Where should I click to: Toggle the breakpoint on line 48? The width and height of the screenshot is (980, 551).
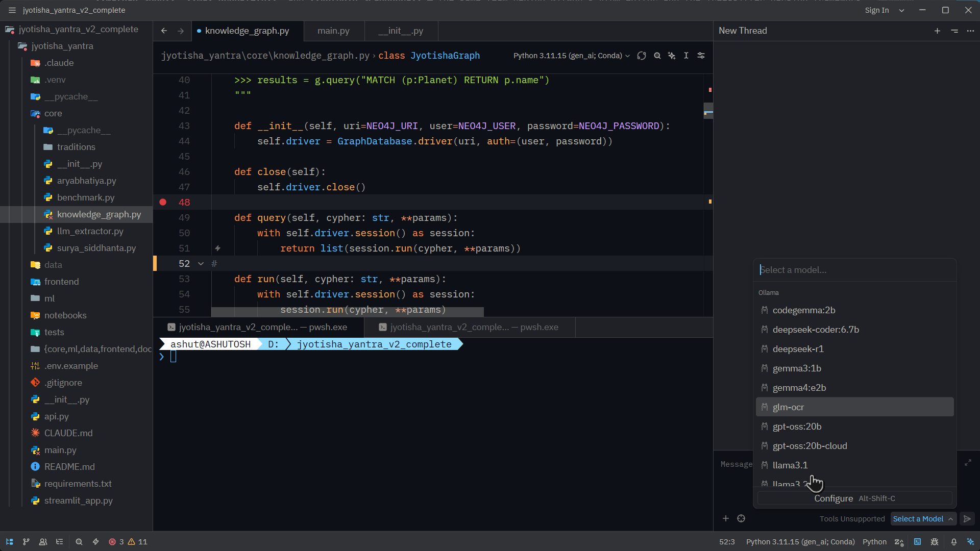click(x=162, y=202)
